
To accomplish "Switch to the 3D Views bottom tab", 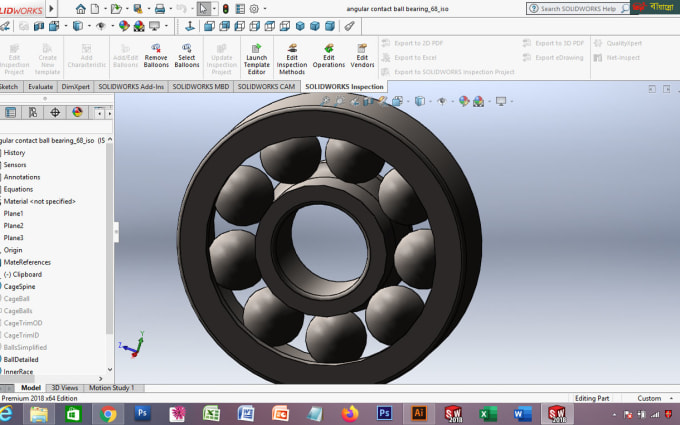I will click(x=65, y=388).
